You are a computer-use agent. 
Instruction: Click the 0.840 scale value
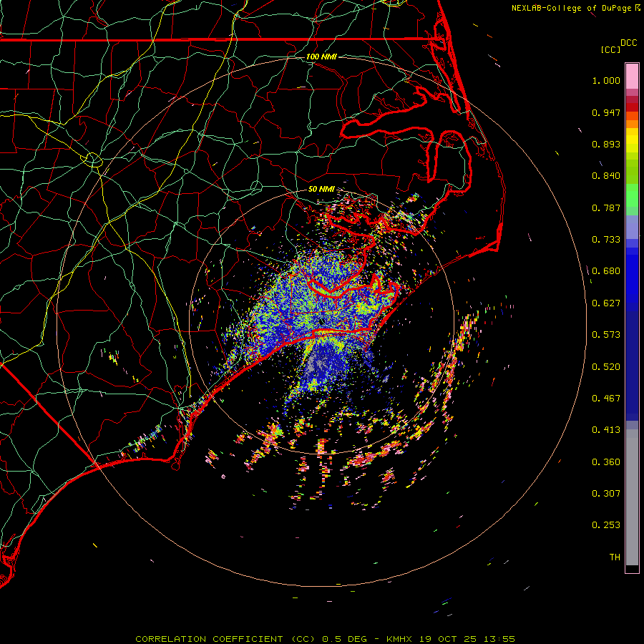[606, 176]
